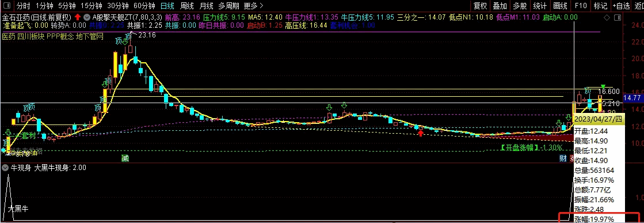The height and width of the screenshot is (223, 644).
Task: Select the 1分钟 period
Action: pos(44,6)
